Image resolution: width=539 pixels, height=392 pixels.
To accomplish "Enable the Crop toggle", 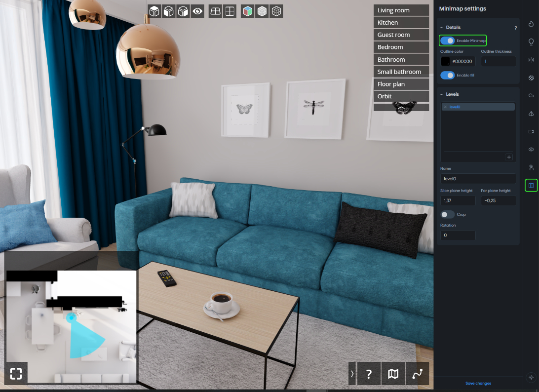I will tap(448, 214).
